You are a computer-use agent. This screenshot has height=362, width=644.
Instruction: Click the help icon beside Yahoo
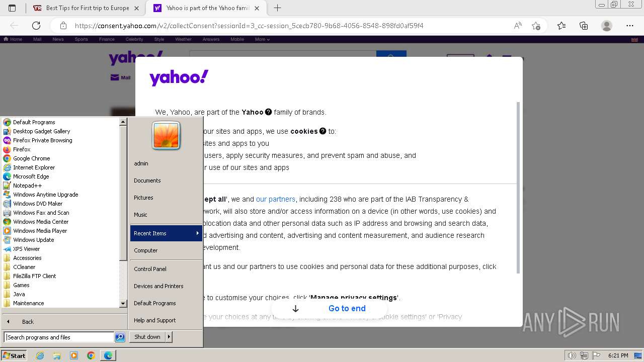click(x=268, y=112)
